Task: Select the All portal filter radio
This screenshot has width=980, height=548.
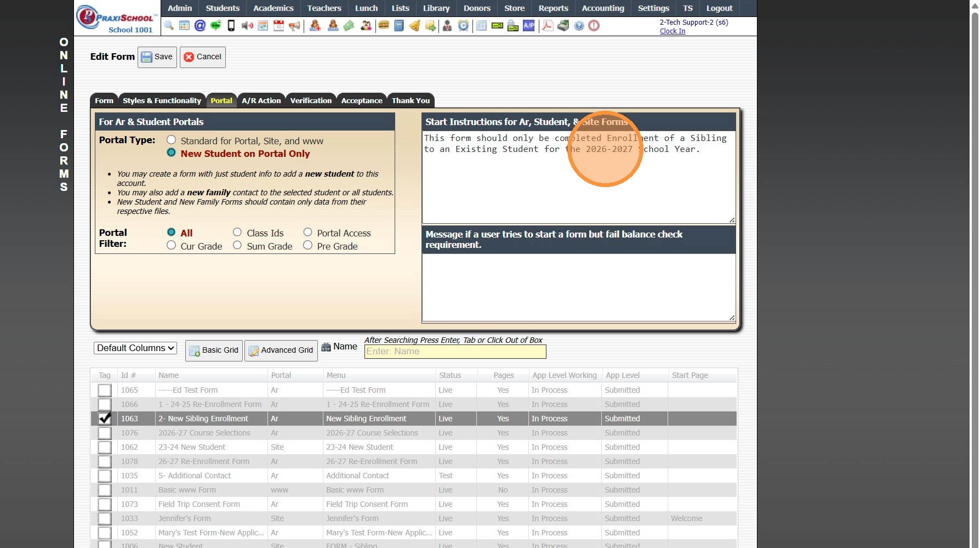Action: (x=172, y=232)
